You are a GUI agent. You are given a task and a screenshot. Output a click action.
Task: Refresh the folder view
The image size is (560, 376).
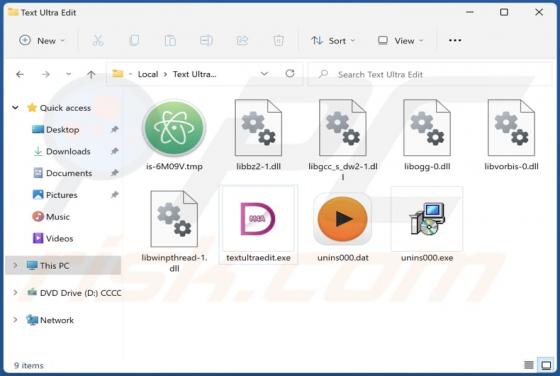290,74
